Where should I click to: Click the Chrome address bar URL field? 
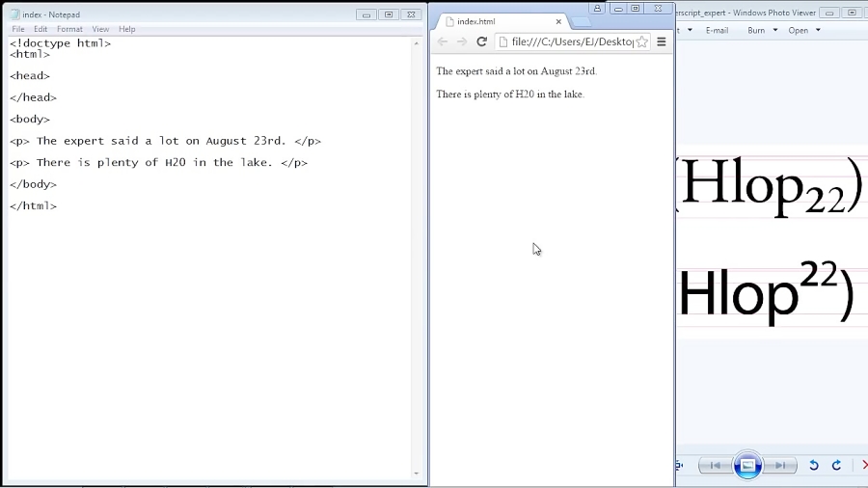572,41
